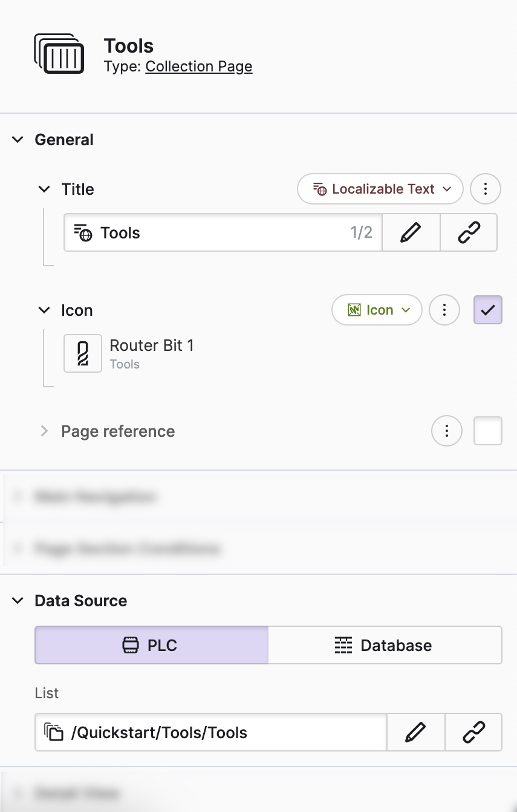Screen dimensions: 517x812
Task: Open the three-dot menu for Title
Action: pos(485,189)
